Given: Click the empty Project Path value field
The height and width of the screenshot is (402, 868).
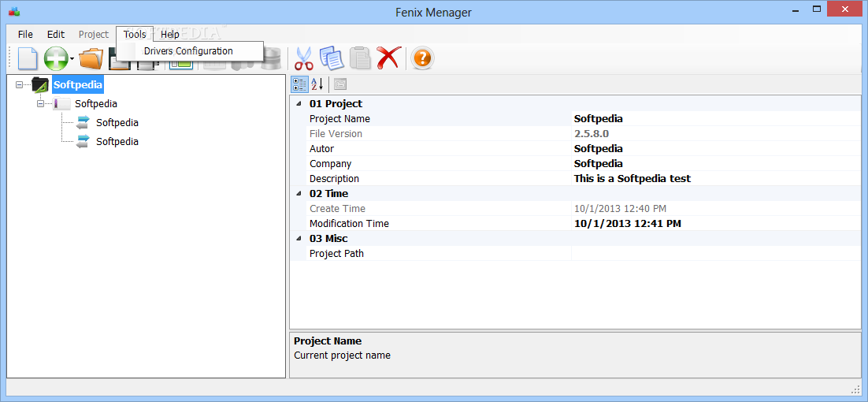Looking at the screenshot, I should pos(716,253).
